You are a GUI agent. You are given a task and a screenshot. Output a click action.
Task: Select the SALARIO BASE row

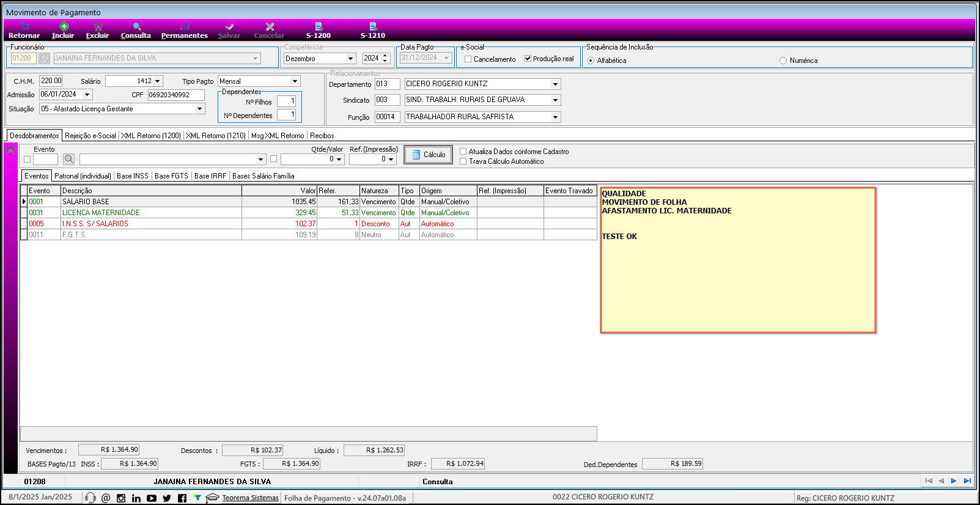pyautogui.click(x=309, y=202)
